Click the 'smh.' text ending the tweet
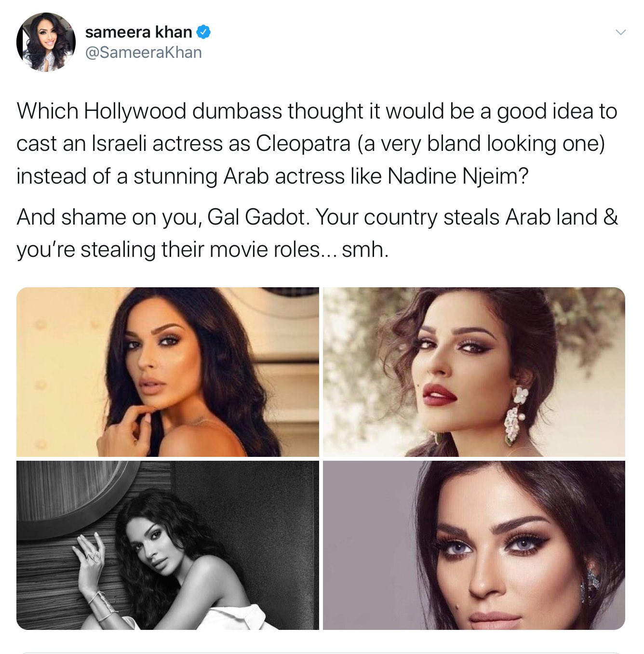This screenshot has height=654, width=644. [365, 250]
